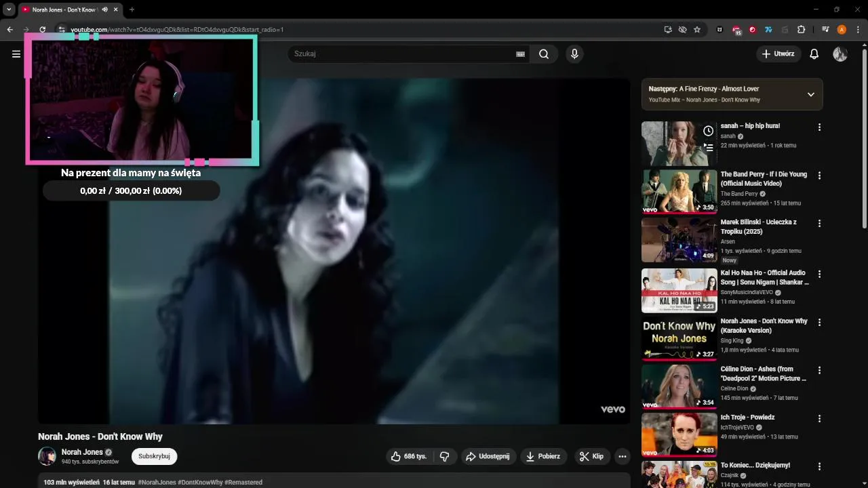Open Chrome three-dot menu
868x488 pixels.
tap(858, 30)
